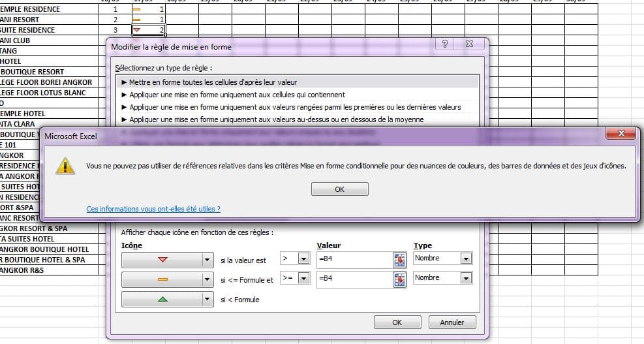Click Annuler in the formatting rule dialog
Image resolution: width=644 pixels, height=344 pixels.
point(452,322)
